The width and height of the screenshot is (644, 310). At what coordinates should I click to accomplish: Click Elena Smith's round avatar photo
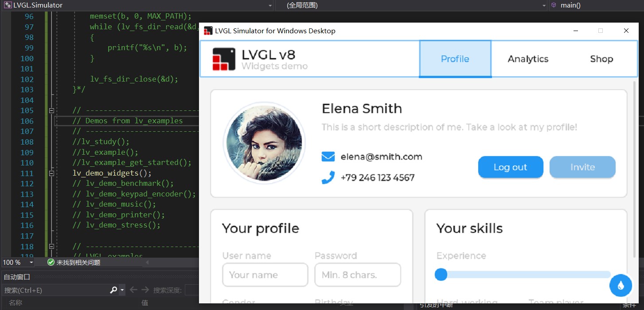point(264,143)
